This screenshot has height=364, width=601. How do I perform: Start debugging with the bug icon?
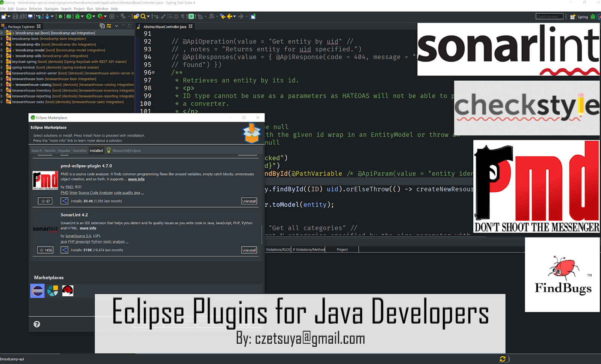(x=77, y=17)
